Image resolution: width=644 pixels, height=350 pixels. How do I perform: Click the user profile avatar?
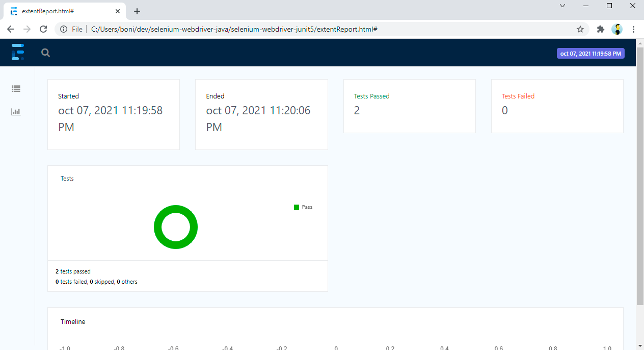pyautogui.click(x=617, y=29)
